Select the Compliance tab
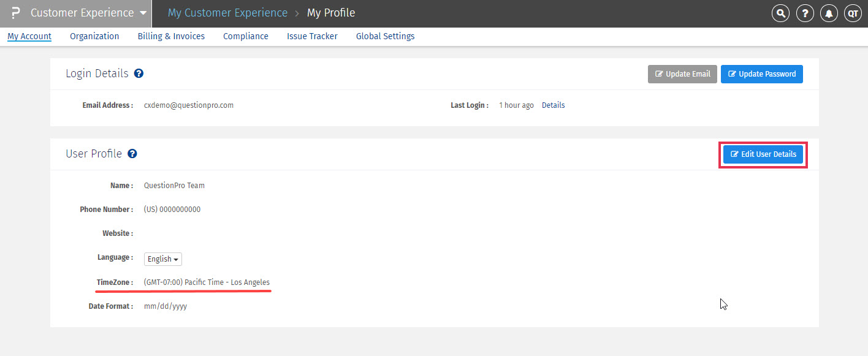The height and width of the screenshot is (356, 868). [246, 36]
